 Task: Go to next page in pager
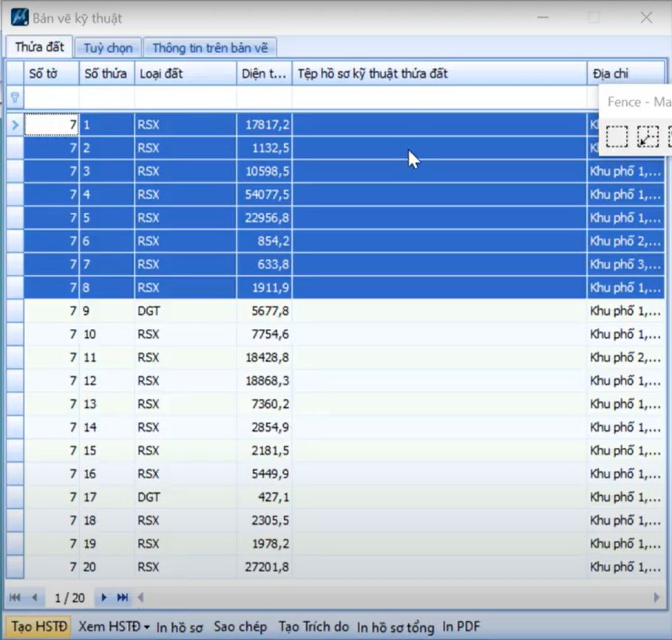(103, 597)
